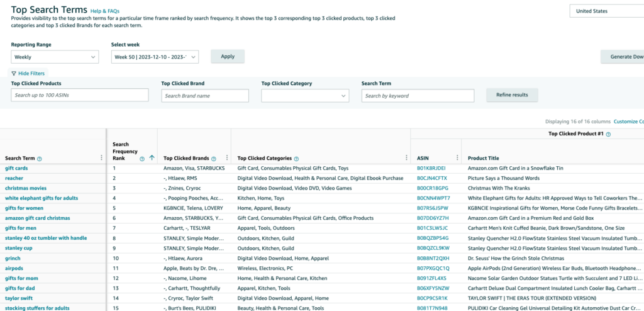This screenshot has height=311, width=644.
Task: Click the Refine results button
Action: [x=512, y=95]
